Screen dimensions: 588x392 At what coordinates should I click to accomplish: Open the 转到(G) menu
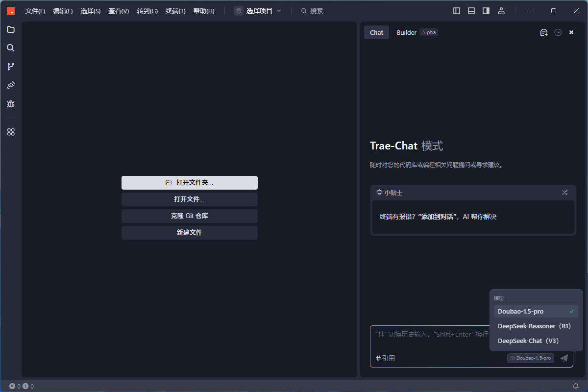tap(147, 11)
